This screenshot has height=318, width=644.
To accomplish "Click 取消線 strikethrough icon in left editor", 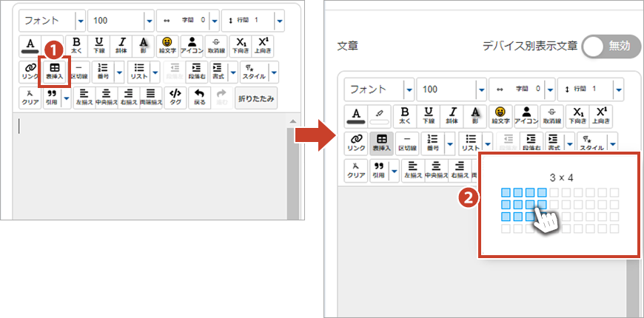I will pos(215,46).
